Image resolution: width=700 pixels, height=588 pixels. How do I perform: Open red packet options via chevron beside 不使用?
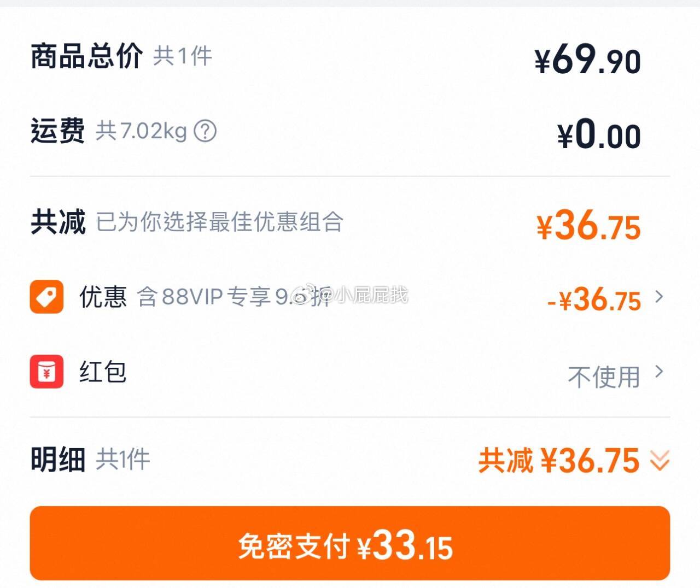point(660,372)
